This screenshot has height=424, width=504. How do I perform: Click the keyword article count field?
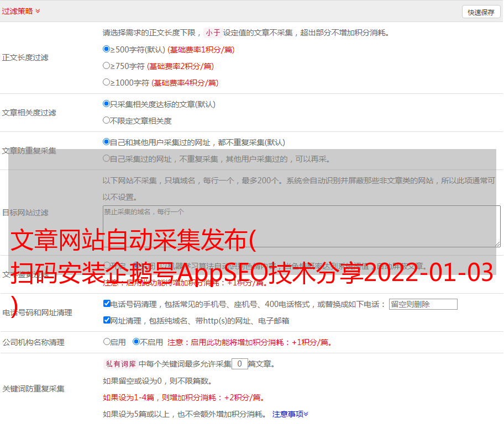coord(239,364)
